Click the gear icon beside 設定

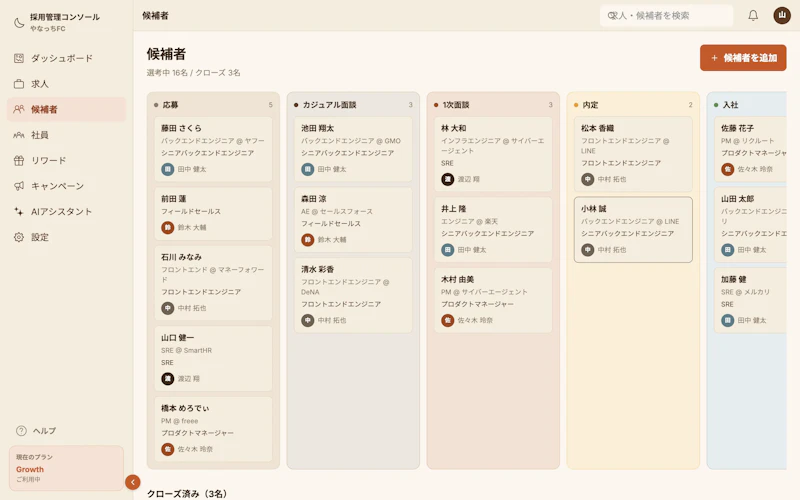click(19, 237)
